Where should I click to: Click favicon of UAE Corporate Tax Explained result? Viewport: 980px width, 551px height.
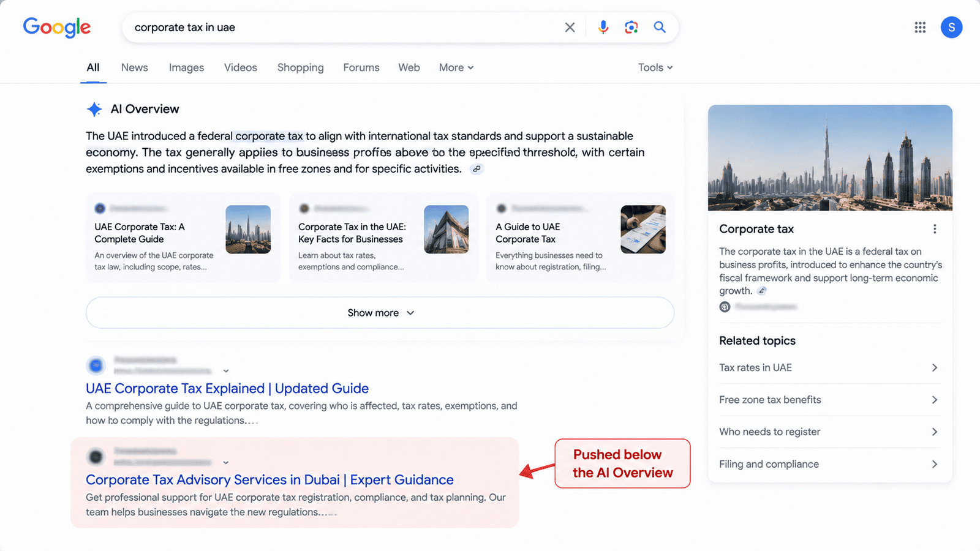[96, 365]
